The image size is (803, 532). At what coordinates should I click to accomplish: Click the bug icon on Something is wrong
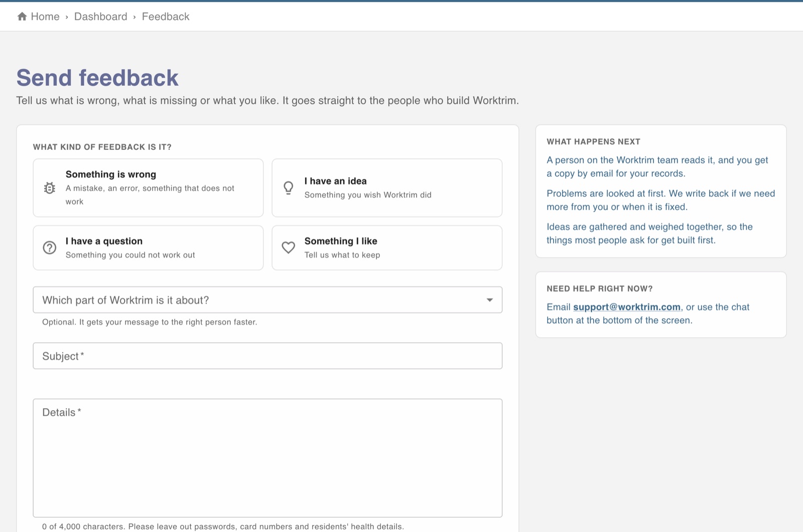click(49, 188)
